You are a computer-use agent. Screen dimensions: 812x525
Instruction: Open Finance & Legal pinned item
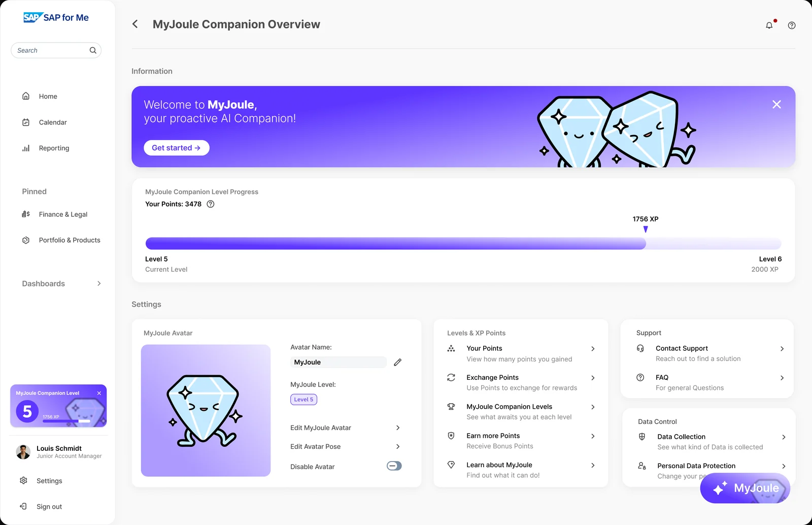coord(63,214)
